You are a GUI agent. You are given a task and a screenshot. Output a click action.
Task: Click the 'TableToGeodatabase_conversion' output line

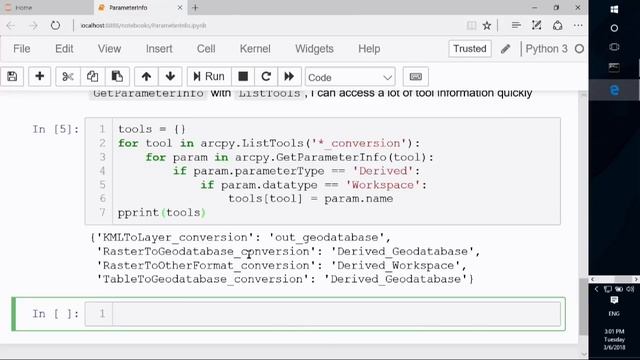click(x=285, y=279)
